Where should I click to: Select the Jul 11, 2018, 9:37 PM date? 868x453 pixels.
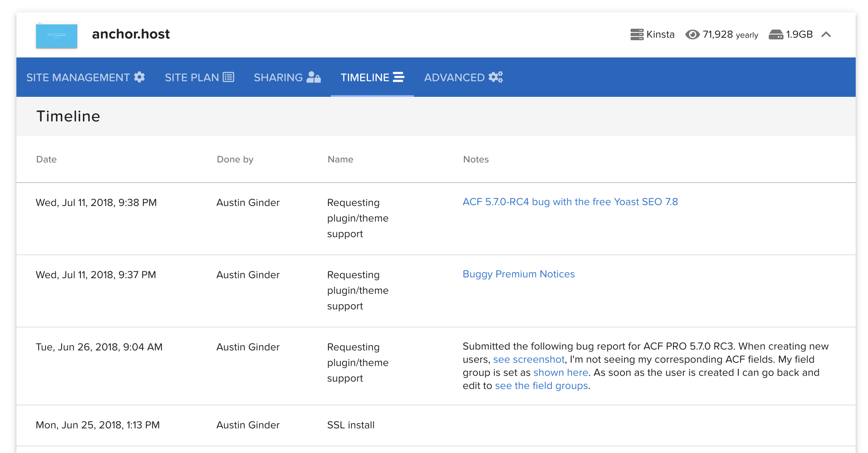pyautogui.click(x=96, y=275)
